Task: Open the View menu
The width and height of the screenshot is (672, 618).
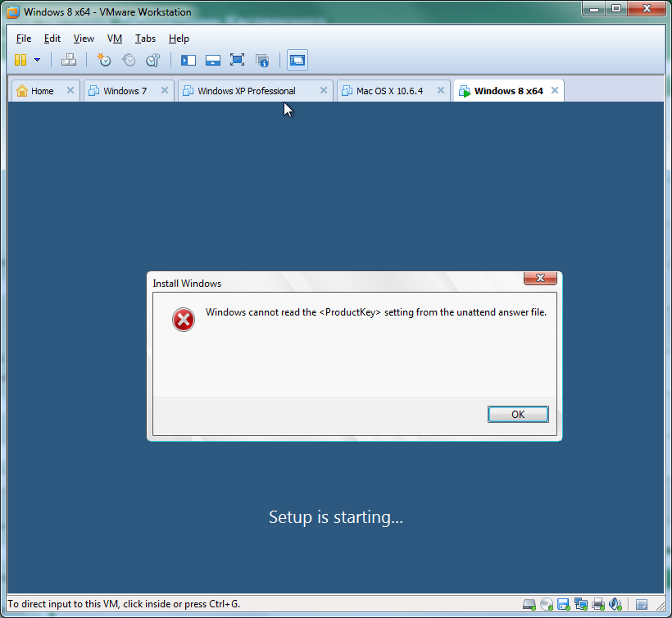Action: [84, 39]
